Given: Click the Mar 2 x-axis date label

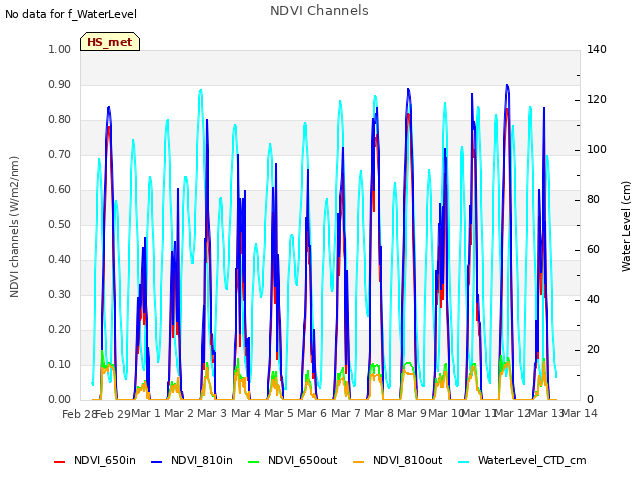Looking at the screenshot, I should pyautogui.click(x=179, y=413).
